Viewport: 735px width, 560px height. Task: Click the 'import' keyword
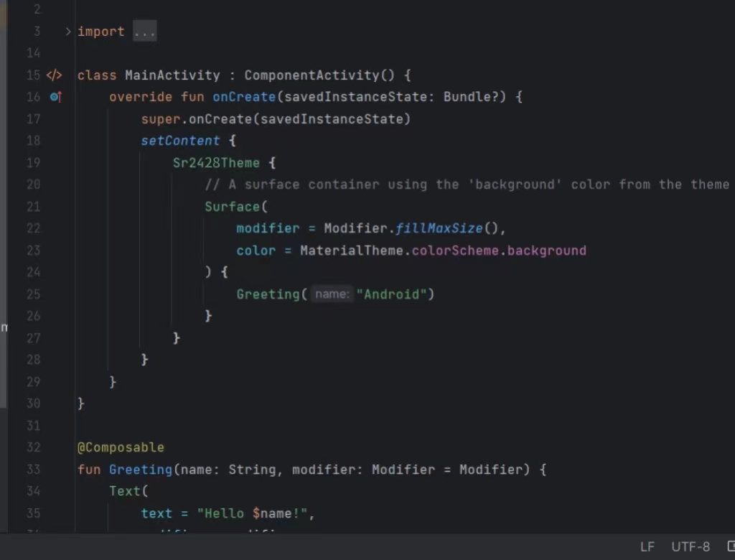(x=100, y=32)
